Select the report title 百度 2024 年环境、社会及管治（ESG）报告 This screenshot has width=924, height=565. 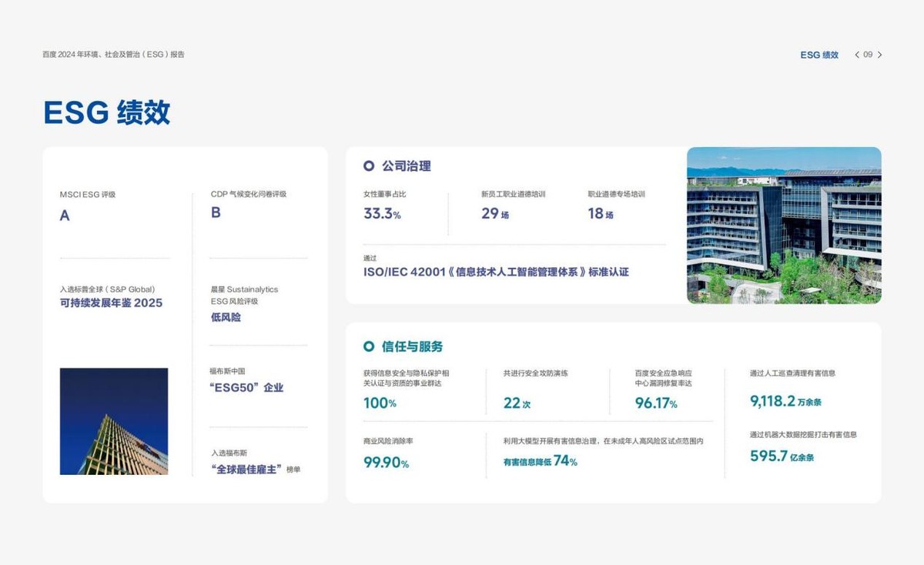point(113,55)
